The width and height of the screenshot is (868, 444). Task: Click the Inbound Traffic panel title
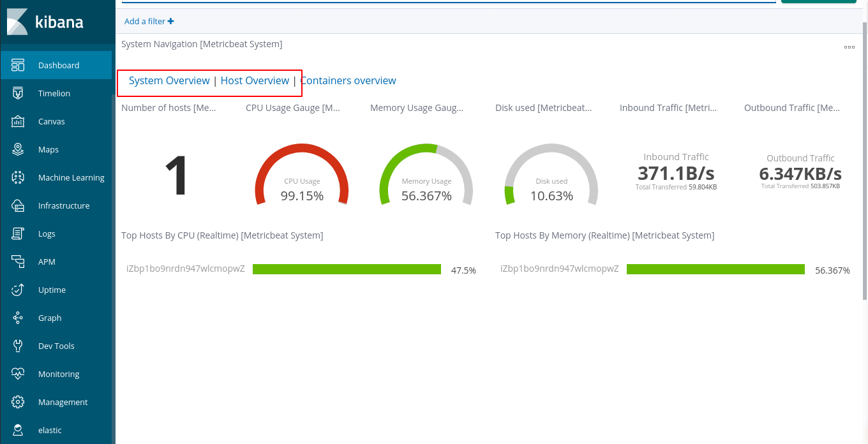click(668, 108)
